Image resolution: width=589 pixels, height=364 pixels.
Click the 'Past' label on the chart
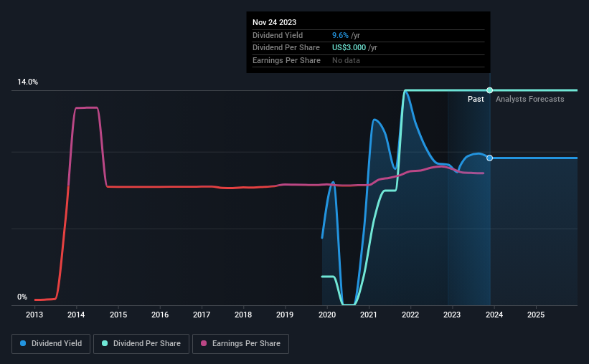coord(476,99)
